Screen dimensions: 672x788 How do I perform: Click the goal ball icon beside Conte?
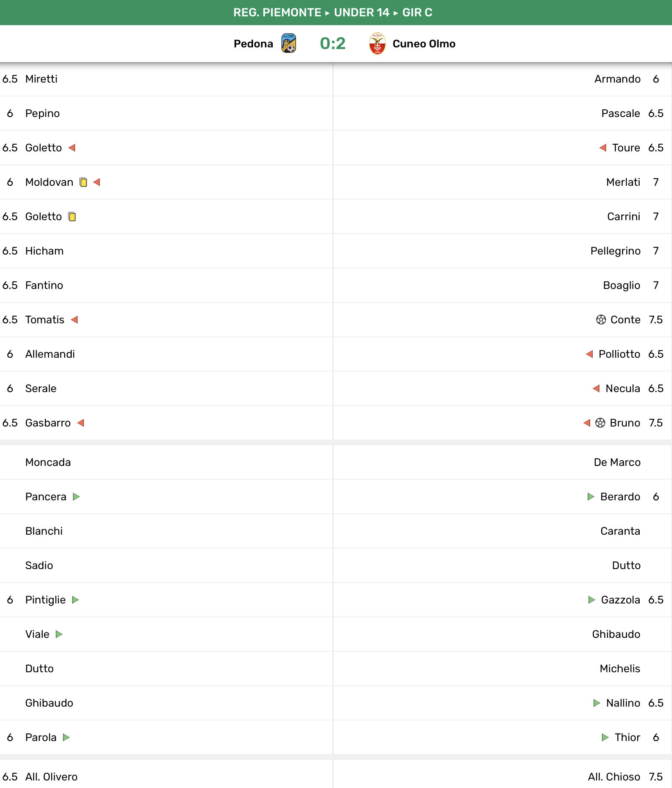point(601,320)
